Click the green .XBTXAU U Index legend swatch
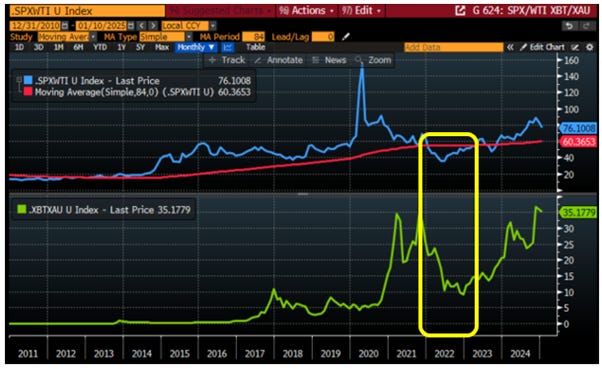Screen dimensions: 602x369 (x=22, y=209)
